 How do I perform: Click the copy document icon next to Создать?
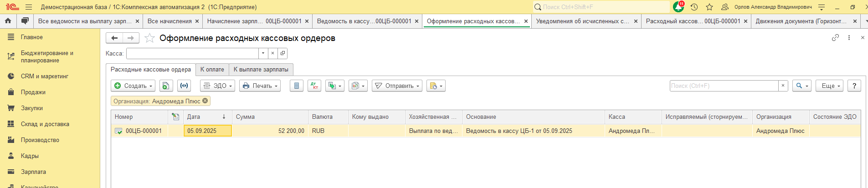(x=166, y=86)
